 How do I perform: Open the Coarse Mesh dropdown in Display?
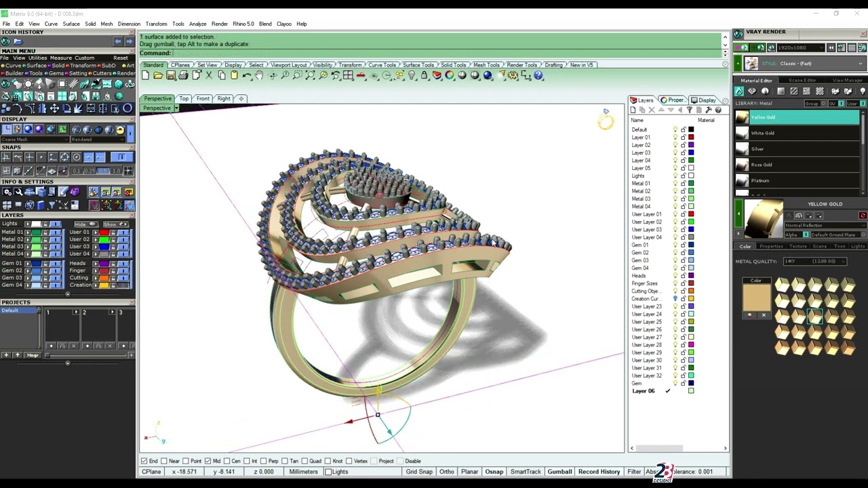pos(35,139)
